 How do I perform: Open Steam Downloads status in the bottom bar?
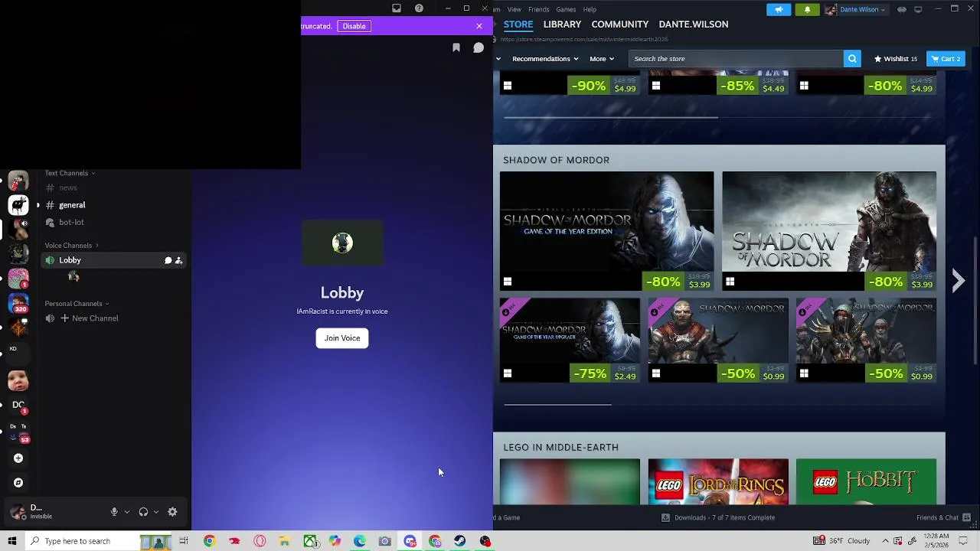(718, 518)
